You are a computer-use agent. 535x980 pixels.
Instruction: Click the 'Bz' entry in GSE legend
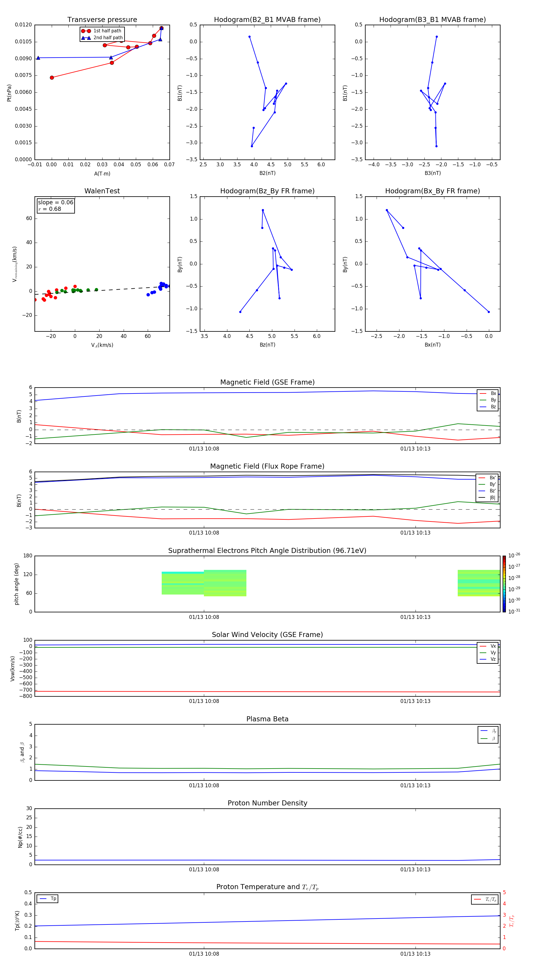(x=488, y=407)
